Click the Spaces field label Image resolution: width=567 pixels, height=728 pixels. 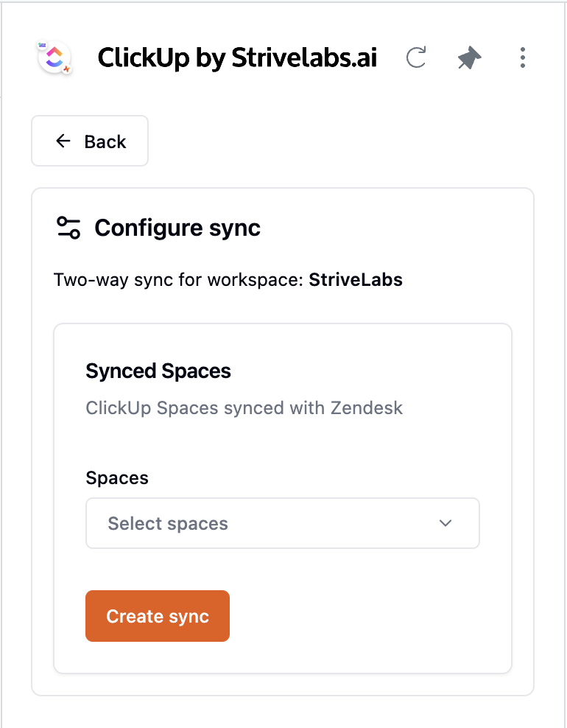pos(117,478)
